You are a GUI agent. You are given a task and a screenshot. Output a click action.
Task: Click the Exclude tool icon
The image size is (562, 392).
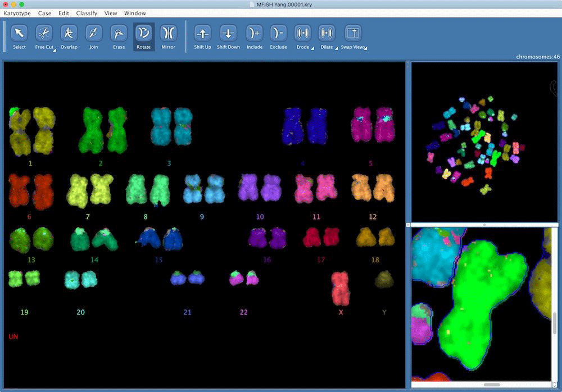tap(278, 33)
